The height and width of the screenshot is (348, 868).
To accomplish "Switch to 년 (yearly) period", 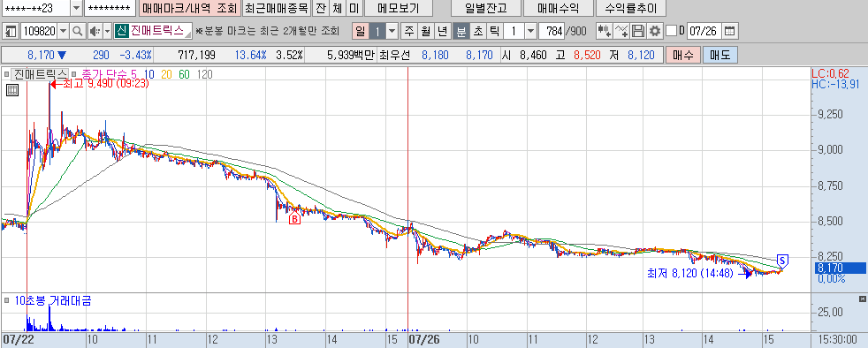I will coord(442,31).
